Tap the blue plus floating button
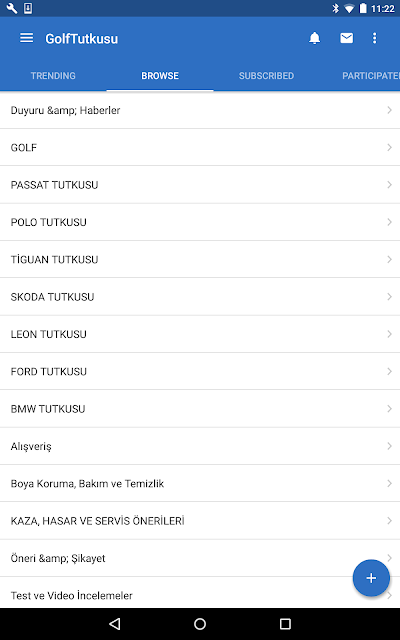400x640 pixels. (x=371, y=578)
